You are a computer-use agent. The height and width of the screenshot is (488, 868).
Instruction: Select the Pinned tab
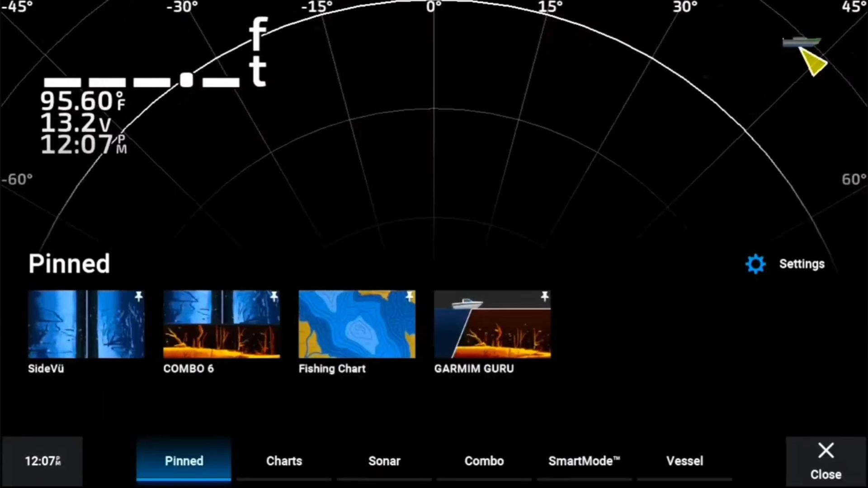click(x=184, y=460)
